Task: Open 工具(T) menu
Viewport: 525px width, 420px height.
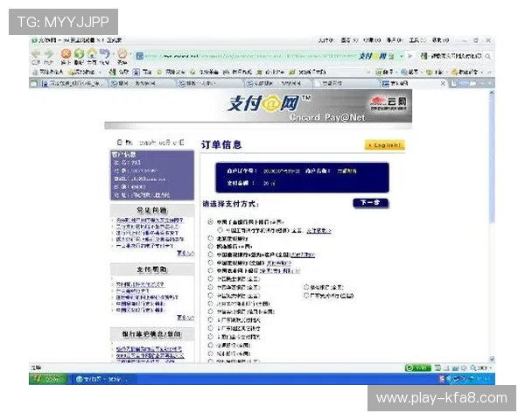Action: click(417, 40)
